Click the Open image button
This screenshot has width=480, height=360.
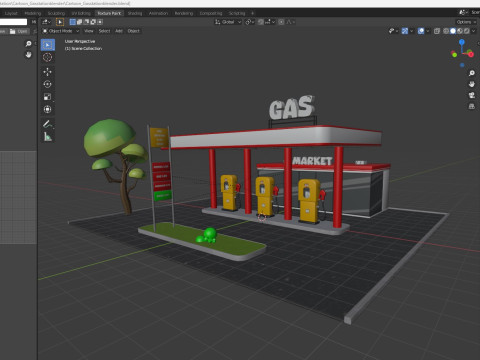[19, 31]
